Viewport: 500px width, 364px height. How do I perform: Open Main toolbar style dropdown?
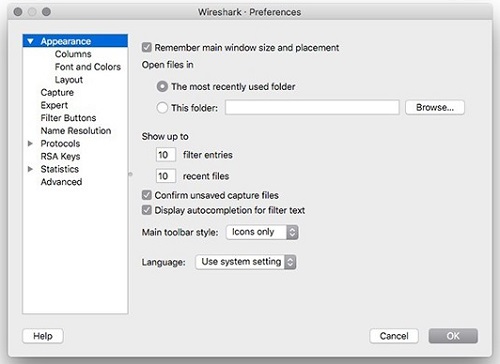tap(262, 232)
